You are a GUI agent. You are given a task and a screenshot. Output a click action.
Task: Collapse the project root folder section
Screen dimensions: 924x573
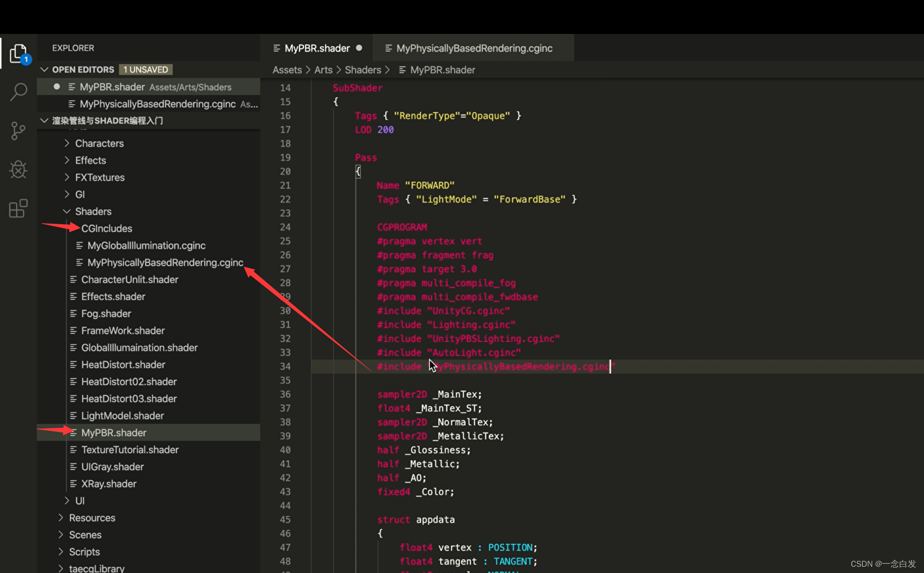point(44,120)
